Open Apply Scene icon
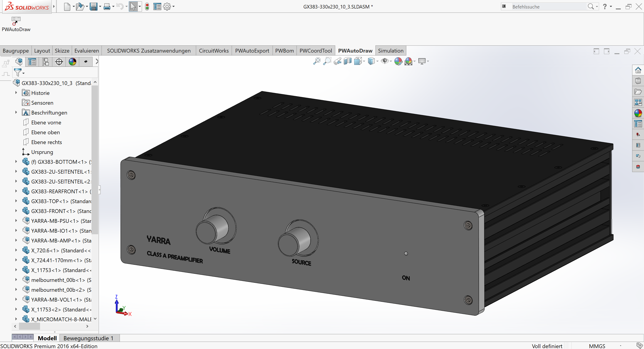Image resolution: width=644 pixels, height=349 pixels. pos(409,61)
